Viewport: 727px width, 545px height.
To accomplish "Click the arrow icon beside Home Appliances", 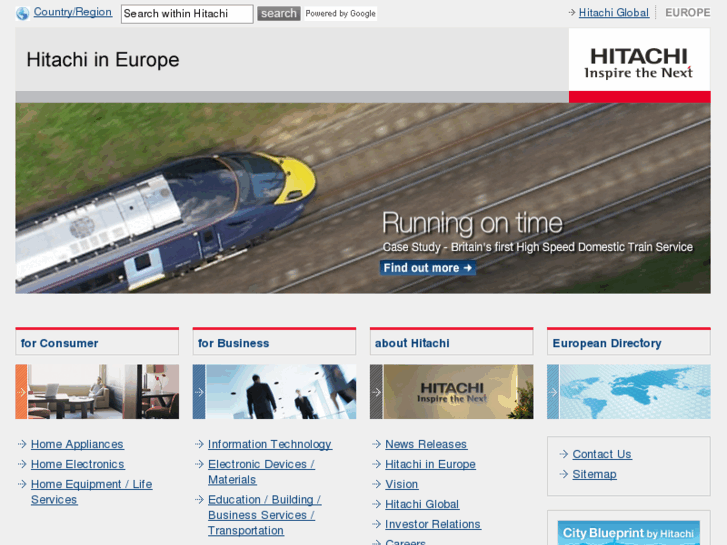I will [x=22, y=444].
